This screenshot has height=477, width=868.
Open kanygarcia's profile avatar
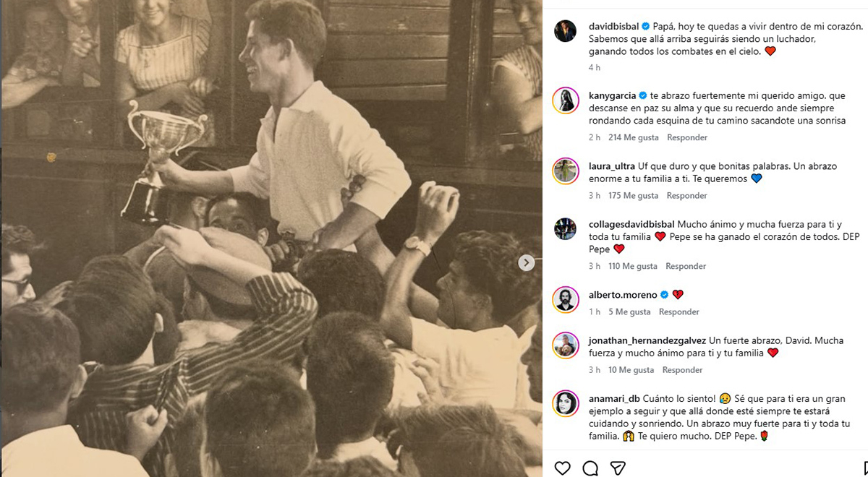565,100
